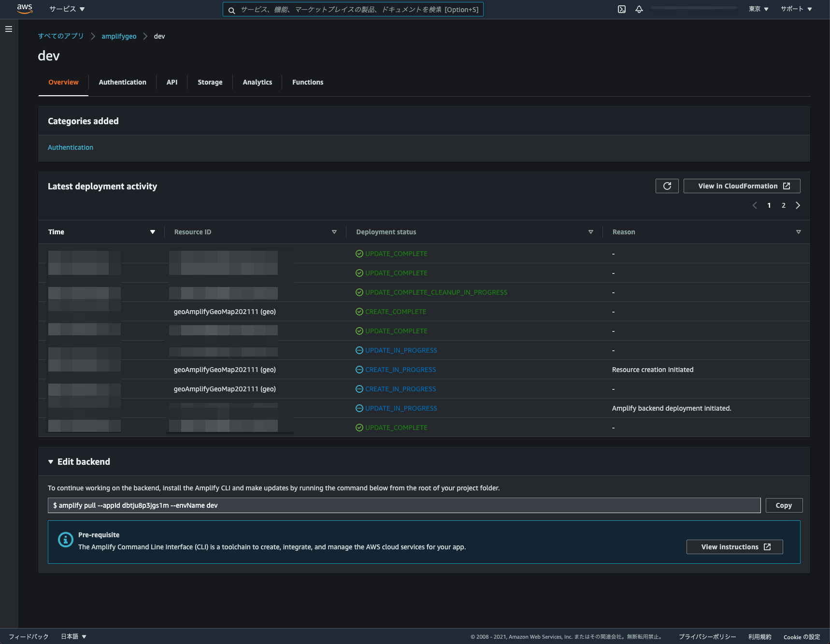
Task: Click the AWS logo home icon
Action: pyautogui.click(x=25, y=9)
